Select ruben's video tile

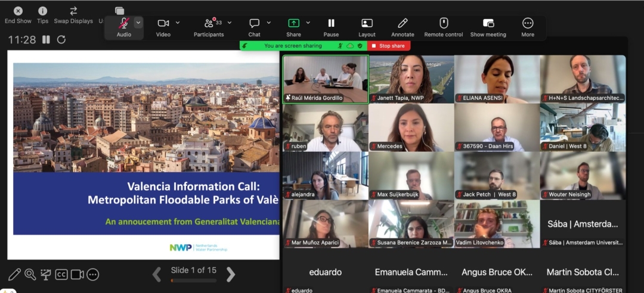tap(326, 127)
